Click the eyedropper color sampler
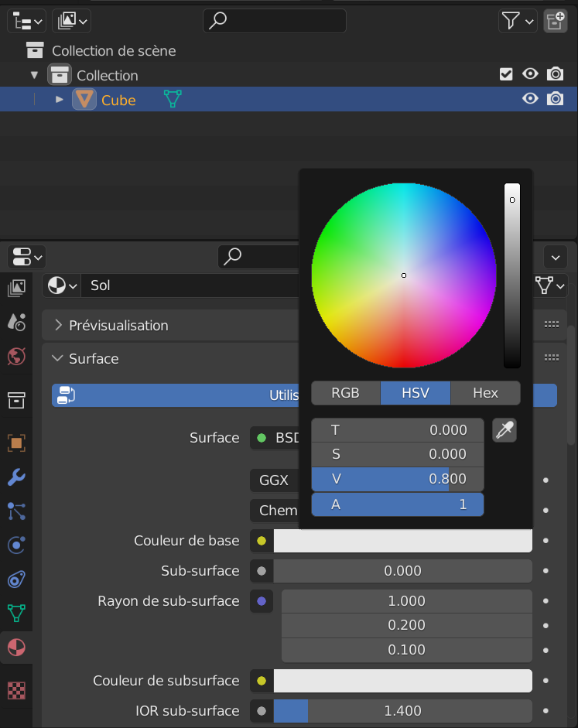 tap(504, 430)
